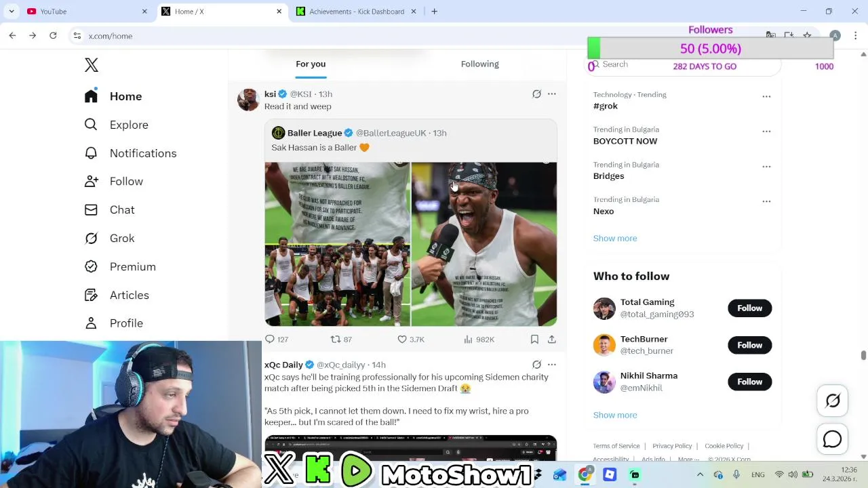Click the X logo in the sidebar
The width and height of the screenshot is (868, 488).
point(92,65)
